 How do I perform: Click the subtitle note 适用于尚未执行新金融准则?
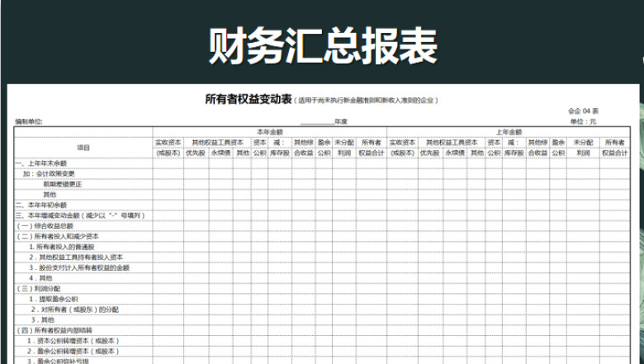[366, 100]
